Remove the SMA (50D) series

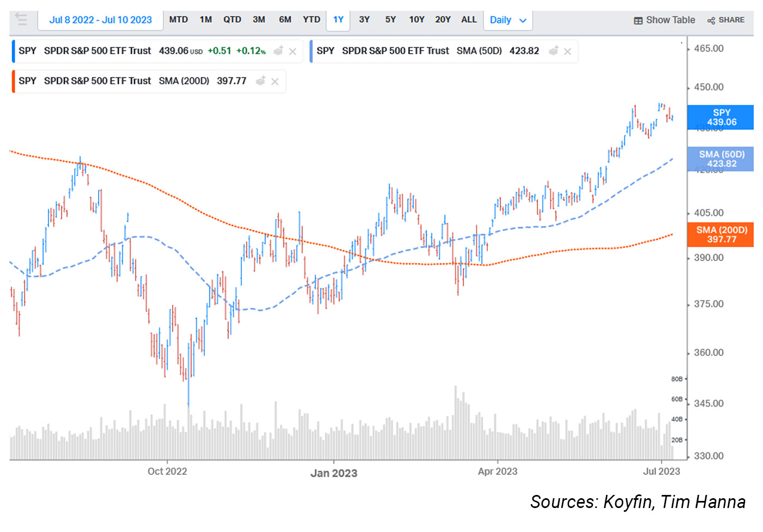coord(567,52)
